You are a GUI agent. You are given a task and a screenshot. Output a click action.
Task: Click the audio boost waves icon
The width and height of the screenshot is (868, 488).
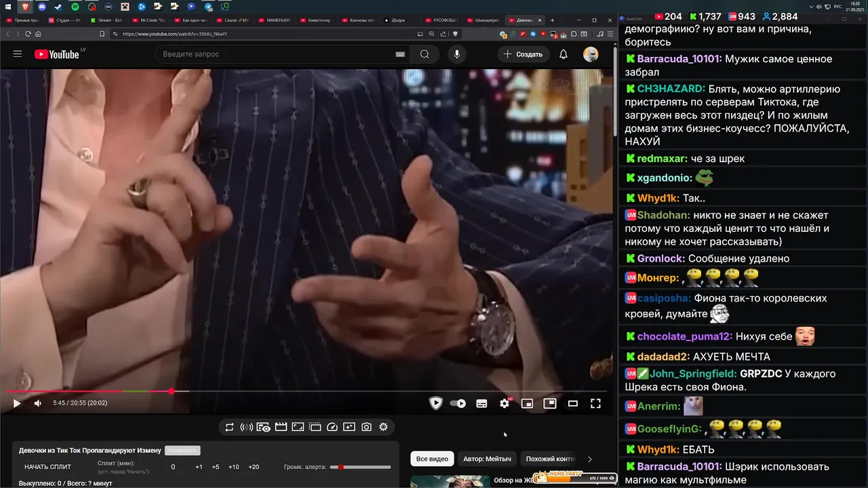click(246, 427)
